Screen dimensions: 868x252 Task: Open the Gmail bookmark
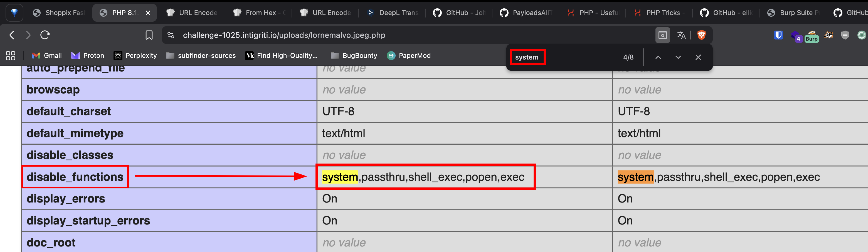coord(47,56)
